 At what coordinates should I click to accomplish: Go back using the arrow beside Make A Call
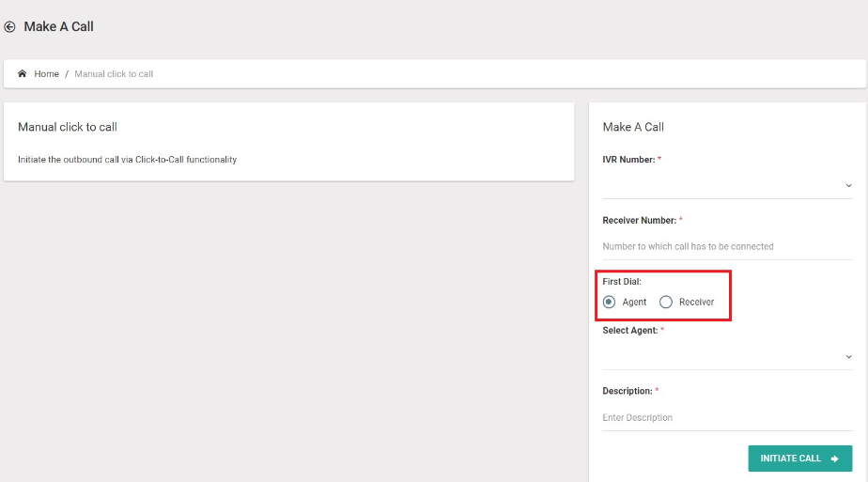tap(10, 26)
